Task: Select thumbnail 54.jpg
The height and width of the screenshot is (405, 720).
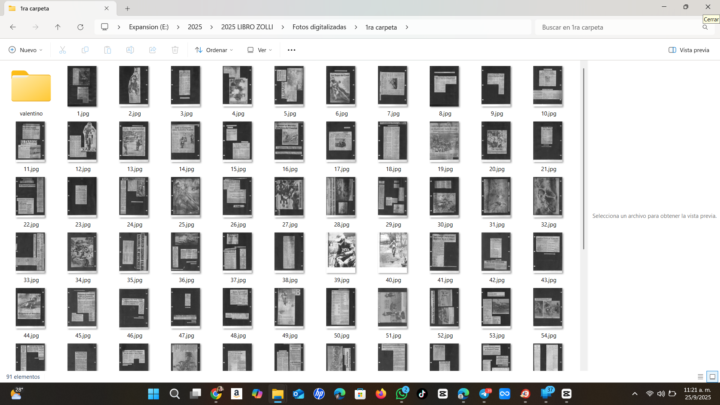Action: pyautogui.click(x=548, y=308)
